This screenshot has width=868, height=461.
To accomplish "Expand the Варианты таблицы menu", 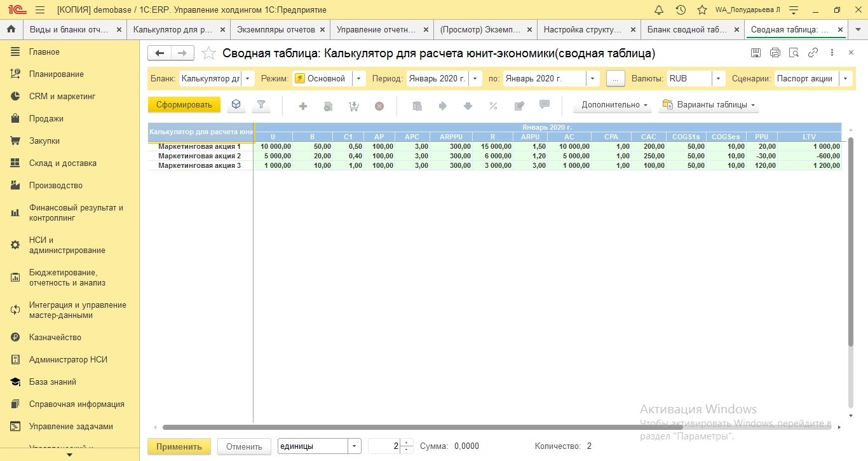I will [709, 105].
